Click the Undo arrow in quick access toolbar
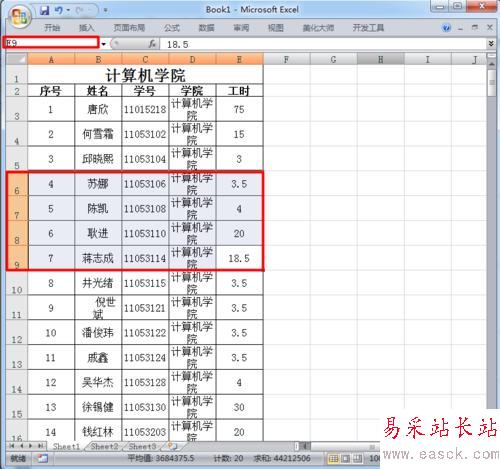Screen dimensions: 500x469 click(59, 10)
